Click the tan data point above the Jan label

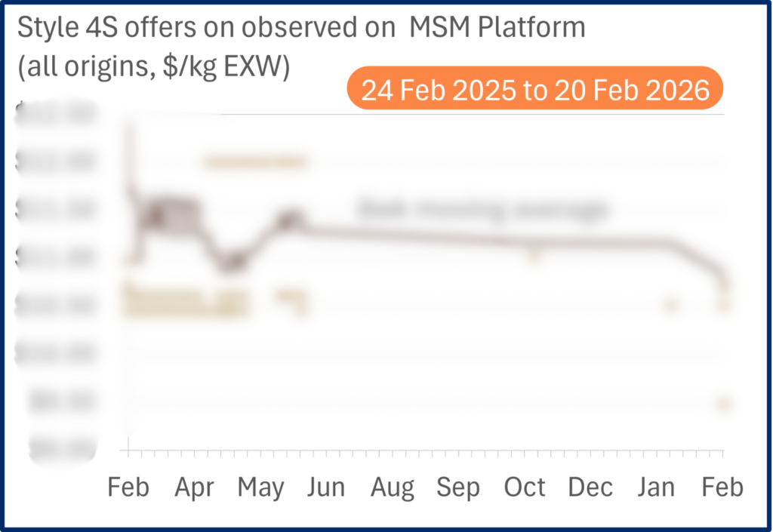click(x=670, y=305)
